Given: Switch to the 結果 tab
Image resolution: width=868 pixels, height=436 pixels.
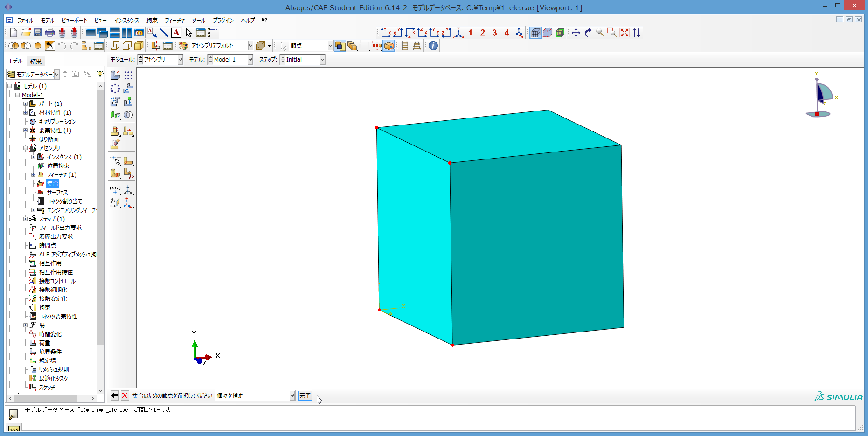Looking at the screenshot, I should [36, 61].
